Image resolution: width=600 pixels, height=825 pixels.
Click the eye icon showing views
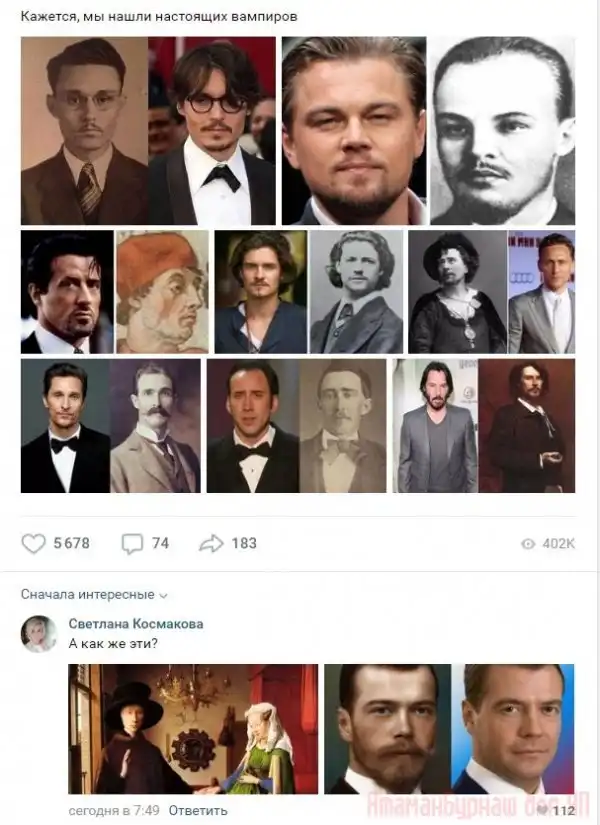(528, 544)
